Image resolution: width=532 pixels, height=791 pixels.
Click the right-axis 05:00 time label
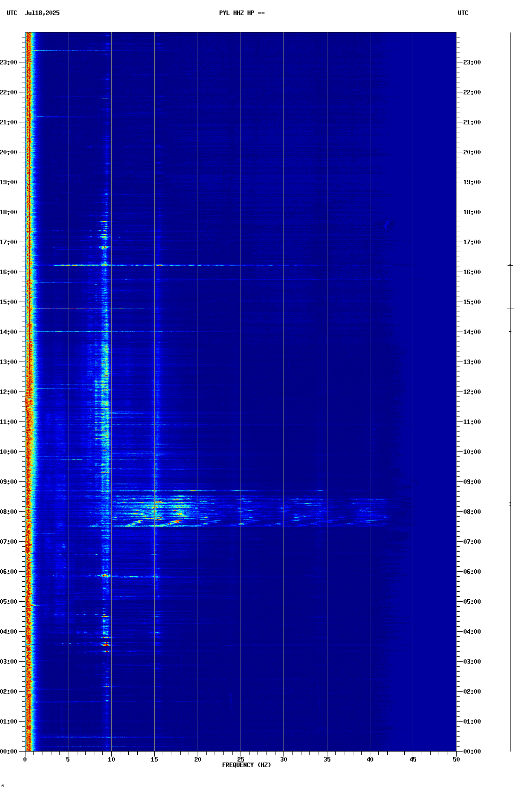tap(472, 602)
